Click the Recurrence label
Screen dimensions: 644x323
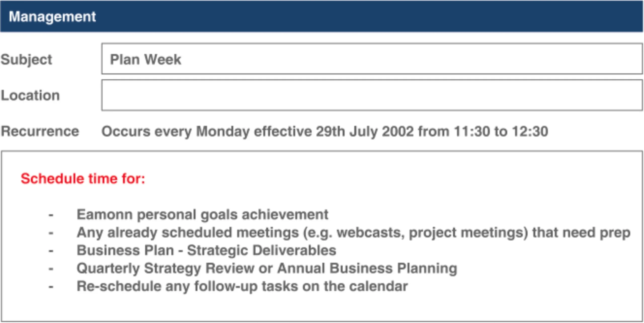click(x=40, y=131)
